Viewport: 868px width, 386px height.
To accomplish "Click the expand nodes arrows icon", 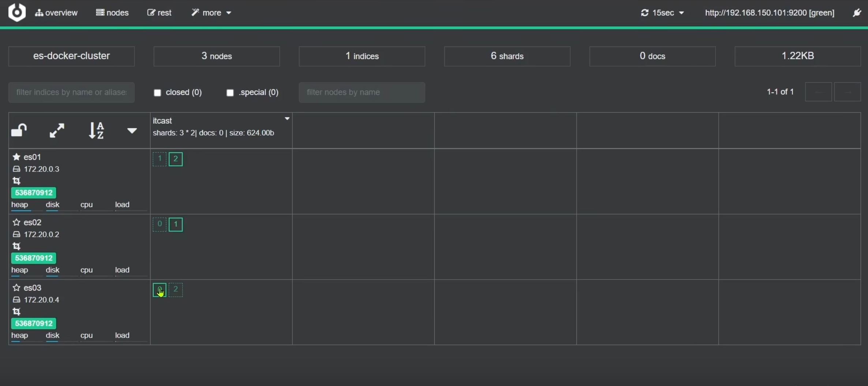I will (x=57, y=130).
